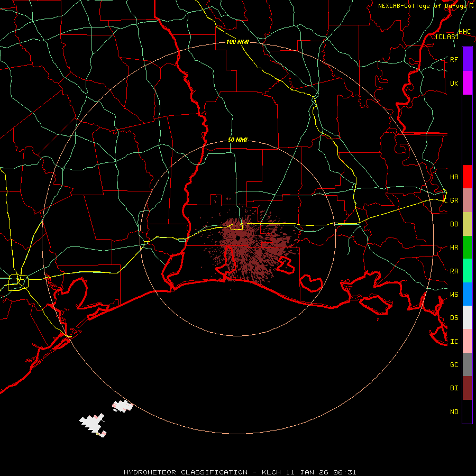This screenshot has height=476, width=476.
Task: Click the GC gray legend swatch
Action: tap(467, 364)
